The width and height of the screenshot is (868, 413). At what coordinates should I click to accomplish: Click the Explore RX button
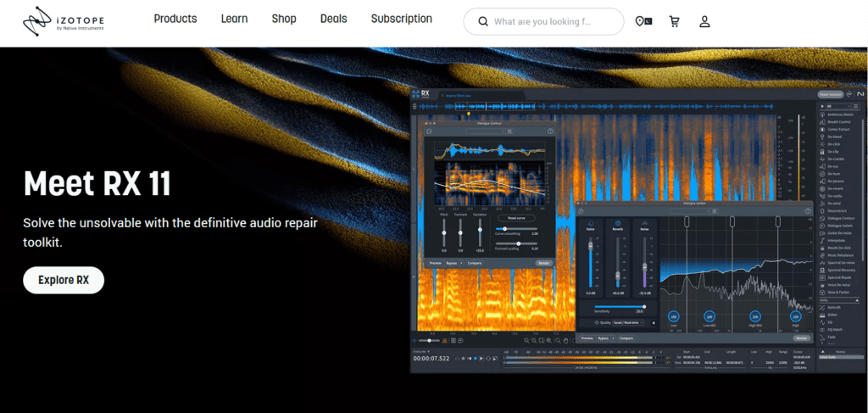point(64,280)
